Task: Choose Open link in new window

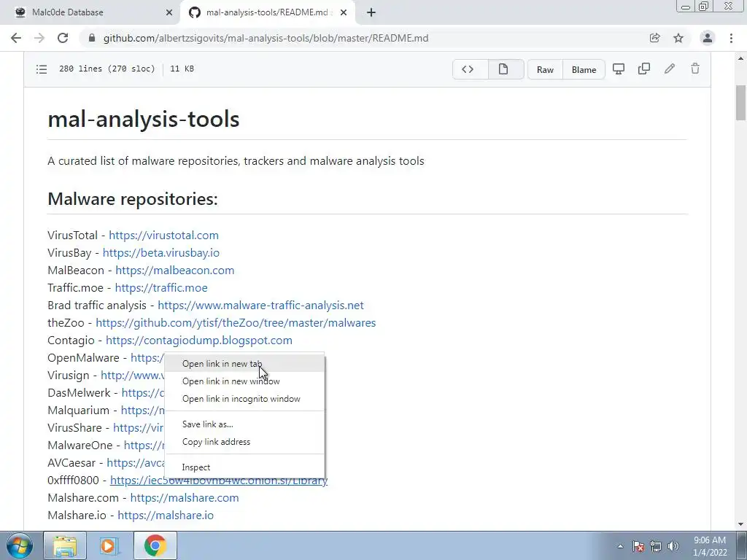Action: click(244, 381)
